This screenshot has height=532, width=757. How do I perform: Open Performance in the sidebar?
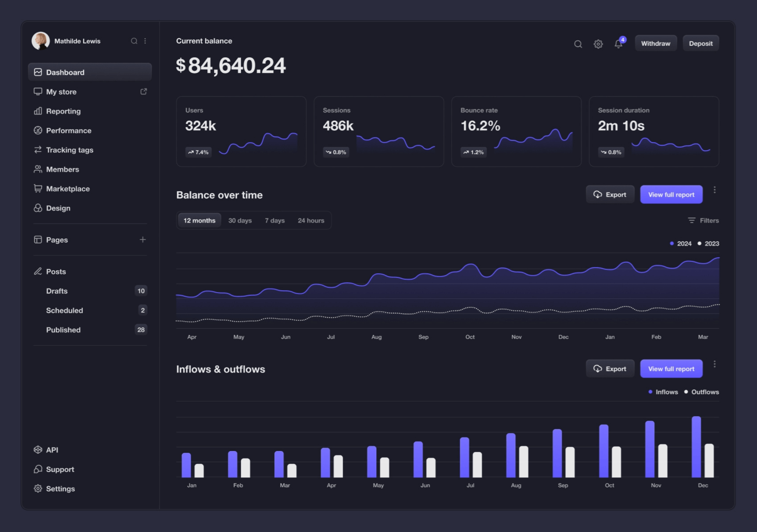point(69,130)
